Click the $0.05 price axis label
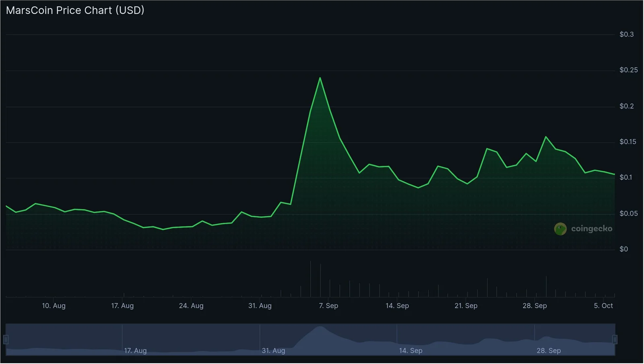 click(629, 214)
